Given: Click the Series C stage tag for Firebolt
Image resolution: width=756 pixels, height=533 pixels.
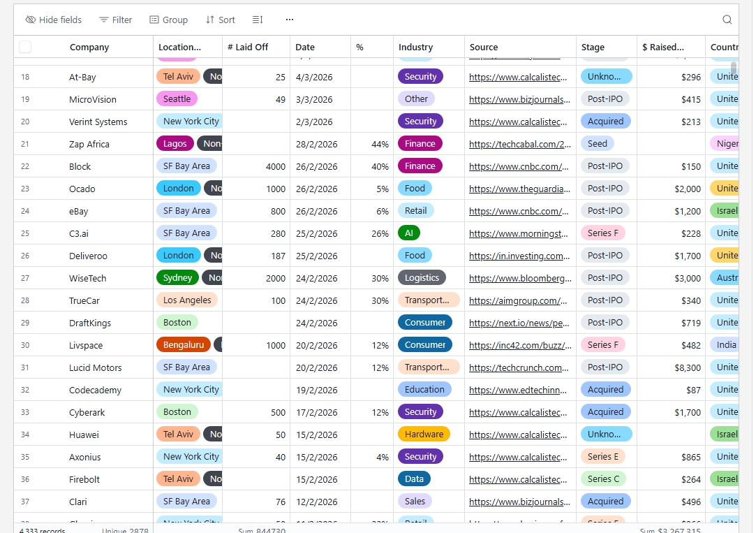Looking at the screenshot, I should (603, 479).
